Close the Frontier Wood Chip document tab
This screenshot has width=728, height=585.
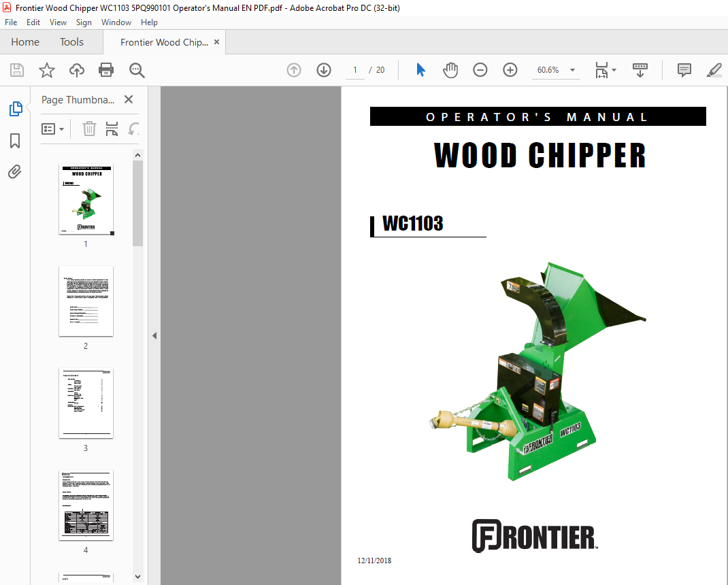216,41
